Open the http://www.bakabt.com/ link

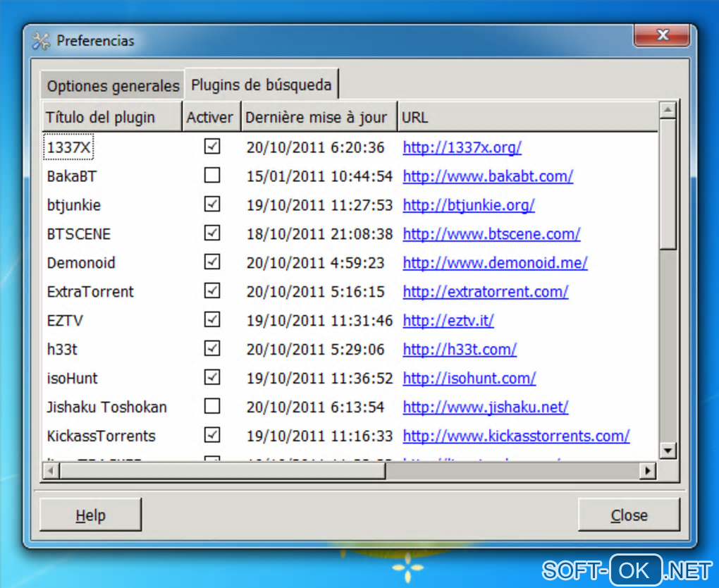488,176
